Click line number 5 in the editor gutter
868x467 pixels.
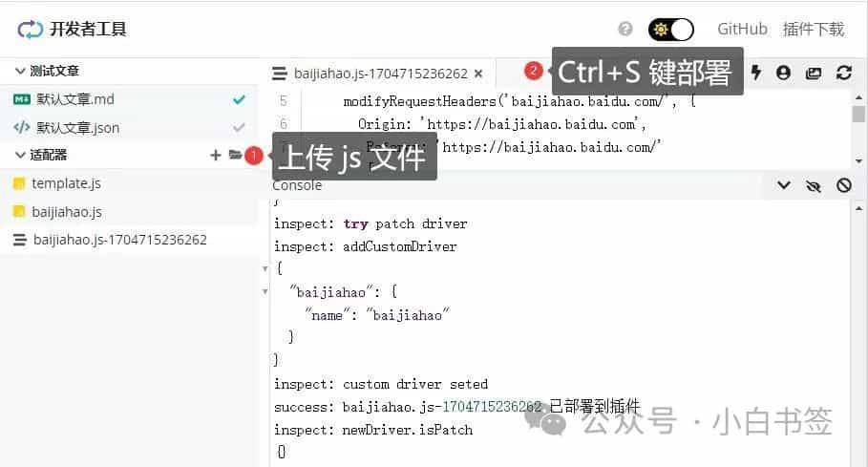coord(284,101)
